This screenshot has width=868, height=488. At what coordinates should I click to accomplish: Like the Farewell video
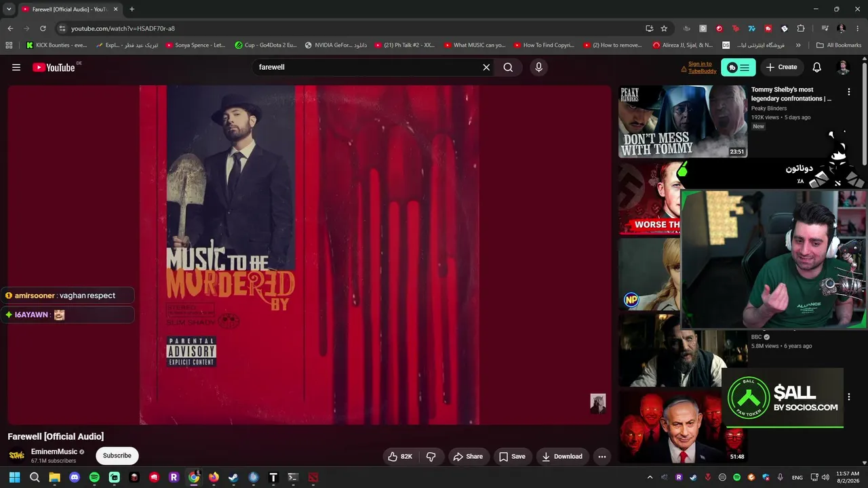coord(400,457)
